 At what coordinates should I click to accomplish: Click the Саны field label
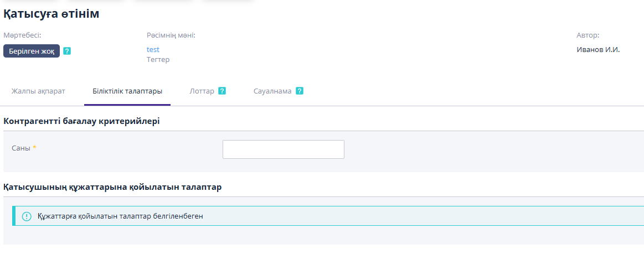coord(21,148)
